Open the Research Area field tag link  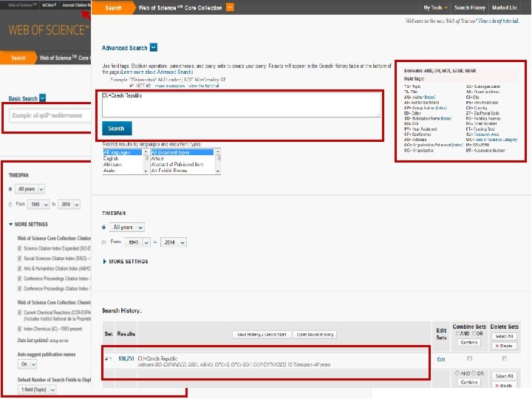(x=485, y=134)
